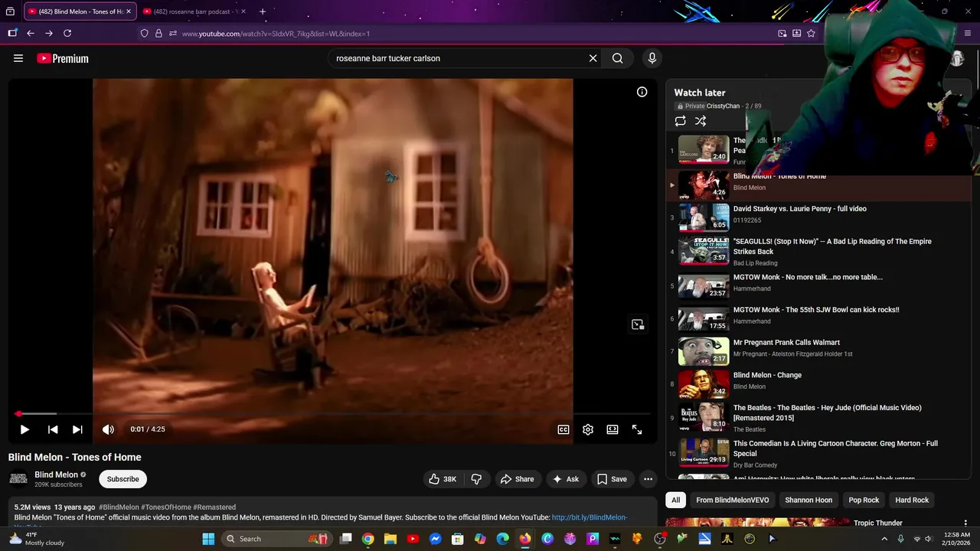Open Blind Melon channel avatar
The height and width of the screenshot is (551, 980).
[x=18, y=479]
